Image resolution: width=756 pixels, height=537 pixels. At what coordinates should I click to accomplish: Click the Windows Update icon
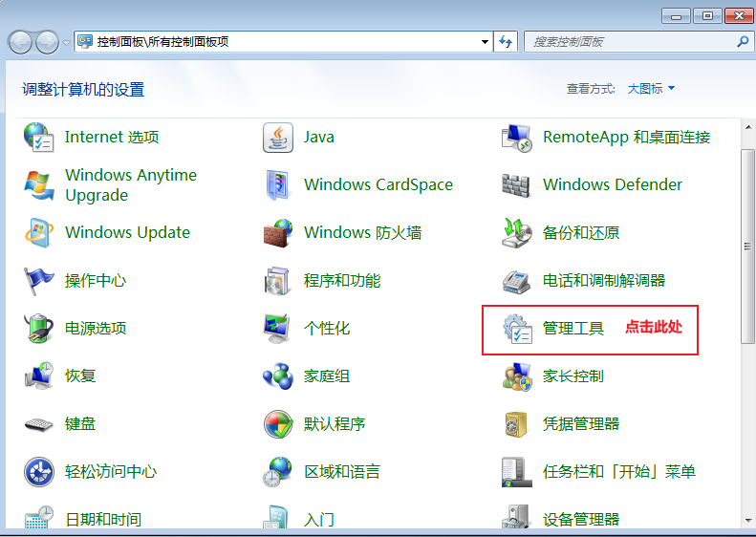coord(38,233)
